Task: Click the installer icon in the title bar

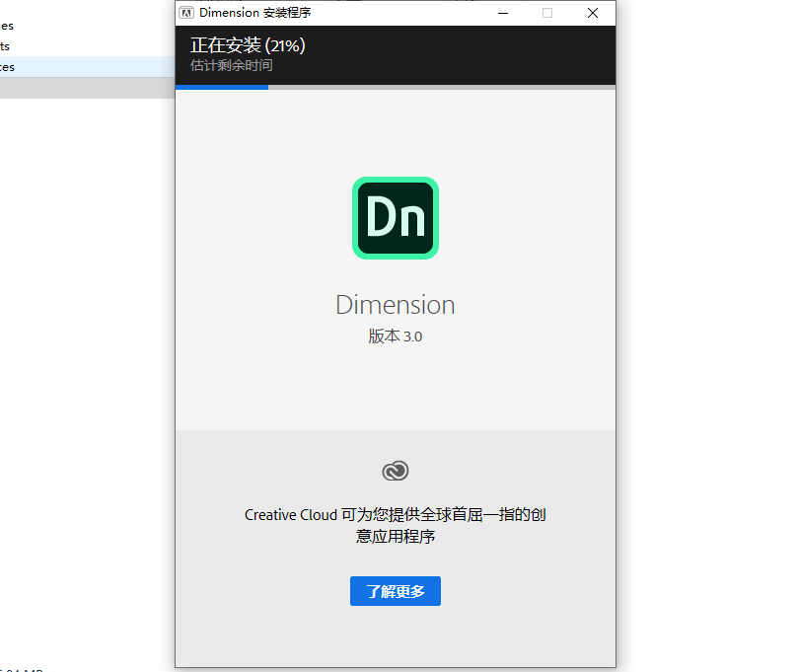Action: (186, 13)
